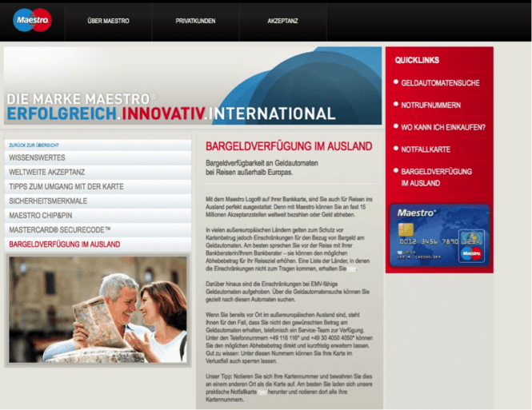532x410 pixels.
Task: Click bullet icon next to GELDAUTOMATENSUCHE
Action: 396,82
